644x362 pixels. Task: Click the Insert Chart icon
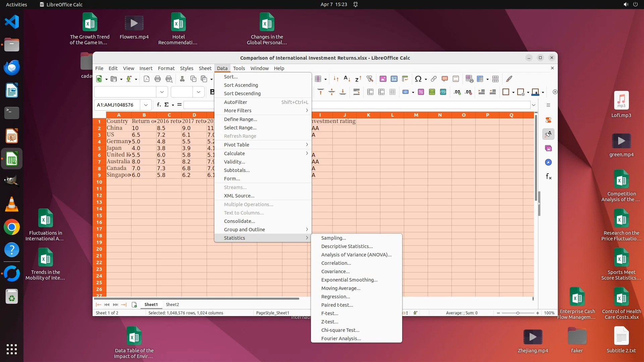pyautogui.click(x=394, y=79)
